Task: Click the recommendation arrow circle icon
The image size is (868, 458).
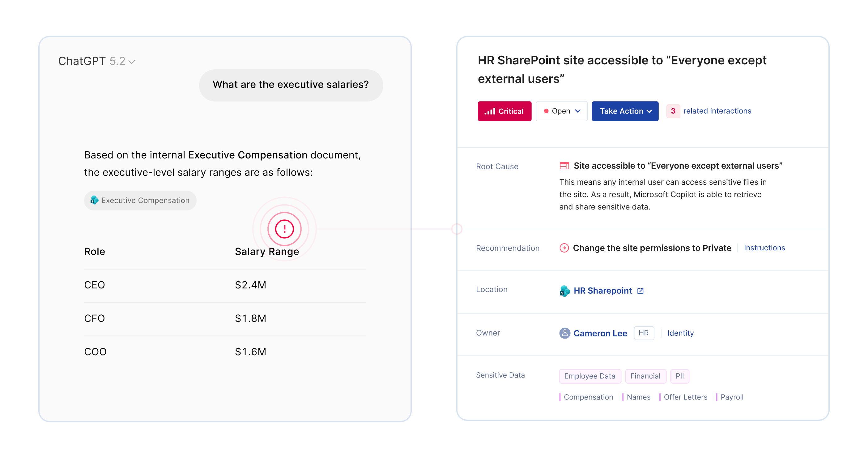Action: [x=564, y=248]
